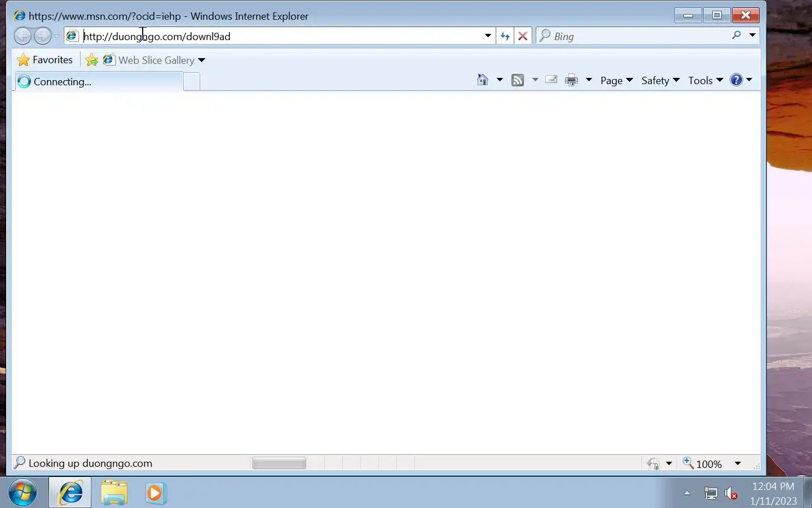
Task: Click the network status tray icon
Action: [x=711, y=494]
